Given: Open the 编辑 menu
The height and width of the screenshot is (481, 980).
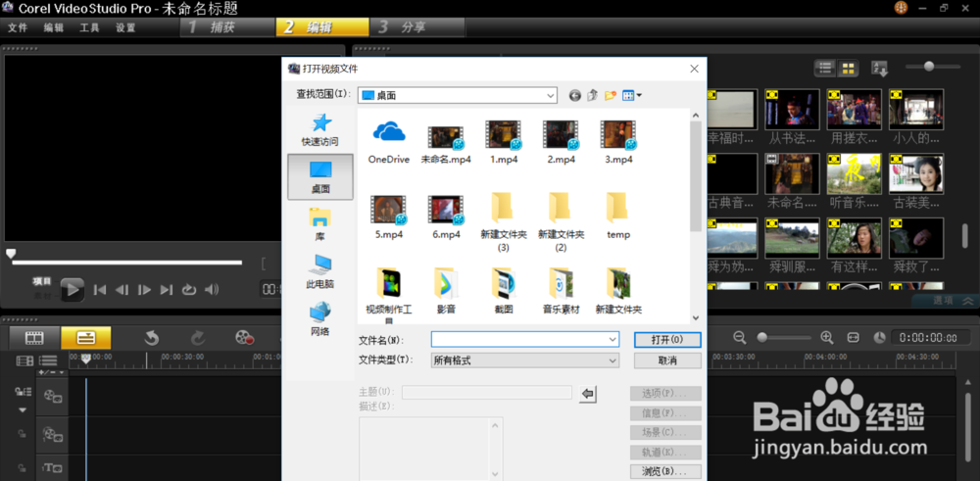Looking at the screenshot, I should click(54, 28).
